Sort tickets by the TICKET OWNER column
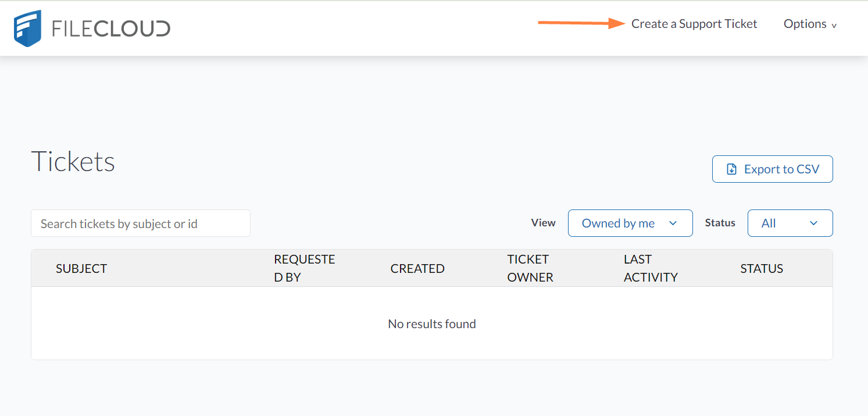Screen dimensions: 868x416 (x=530, y=268)
